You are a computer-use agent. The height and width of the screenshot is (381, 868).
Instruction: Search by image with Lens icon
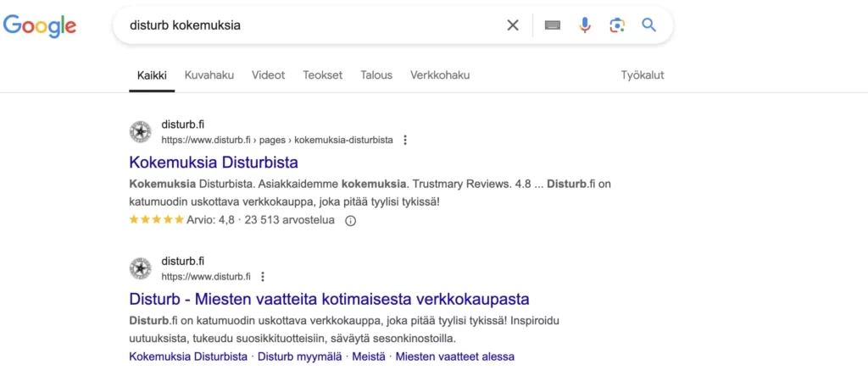click(x=617, y=25)
